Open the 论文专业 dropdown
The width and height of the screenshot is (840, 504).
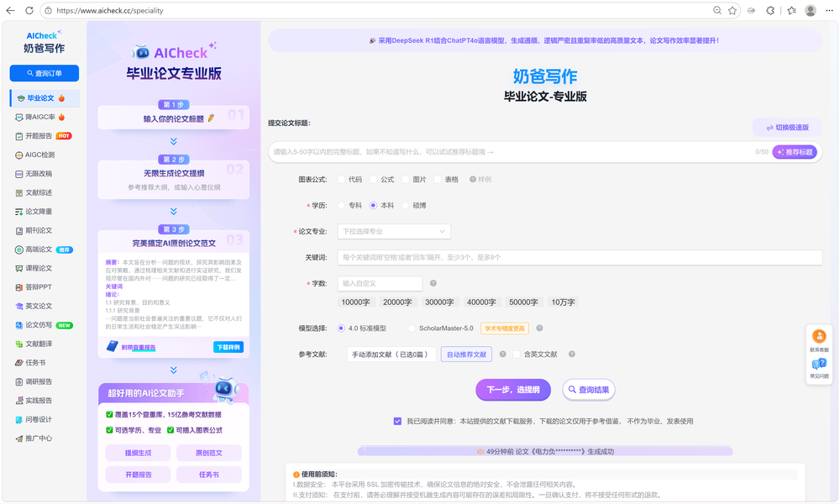(x=394, y=231)
